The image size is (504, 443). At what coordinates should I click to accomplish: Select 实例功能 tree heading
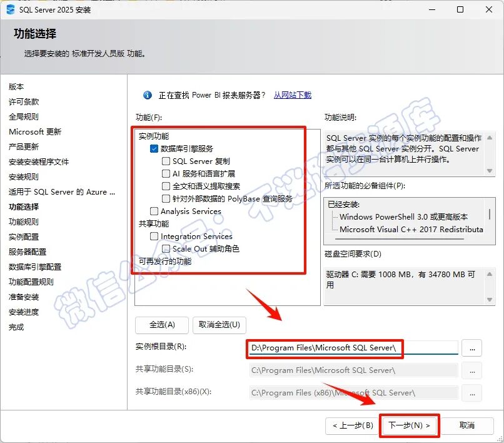pyautogui.click(x=154, y=136)
